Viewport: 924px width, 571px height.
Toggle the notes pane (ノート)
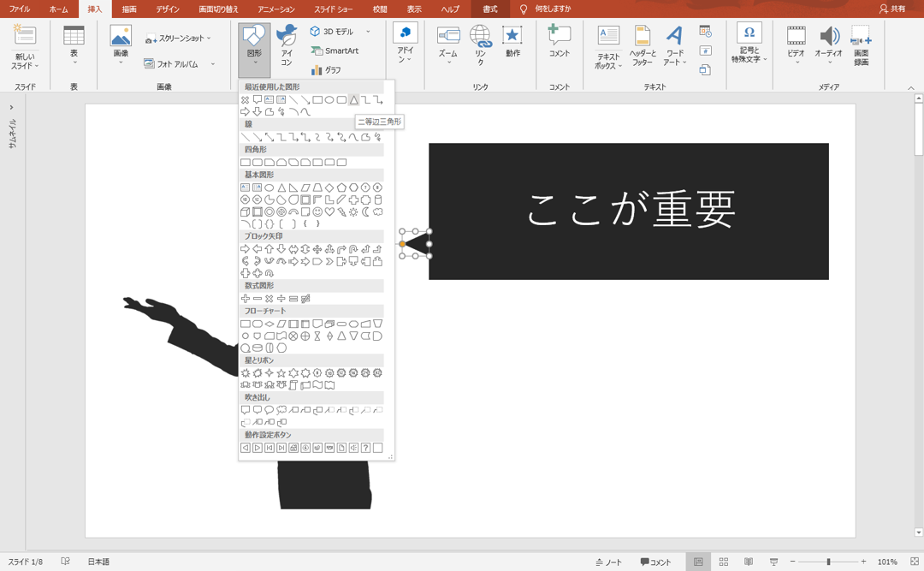pos(609,562)
